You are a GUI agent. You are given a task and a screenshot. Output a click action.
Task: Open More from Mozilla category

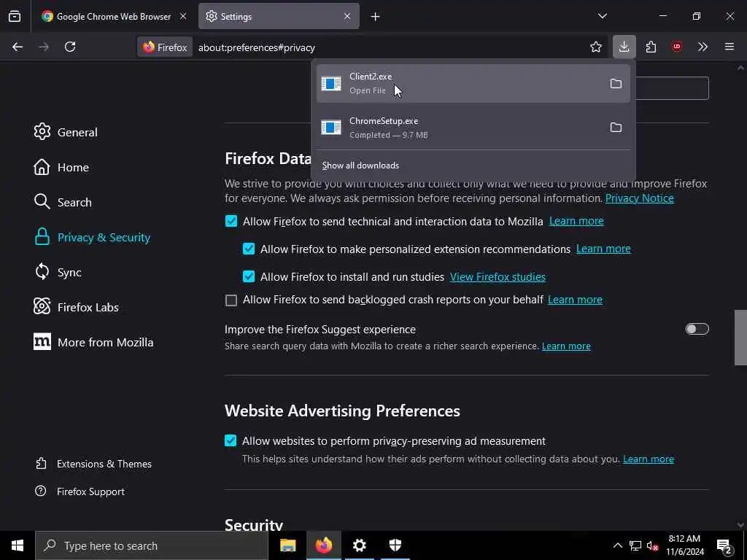tap(93, 342)
